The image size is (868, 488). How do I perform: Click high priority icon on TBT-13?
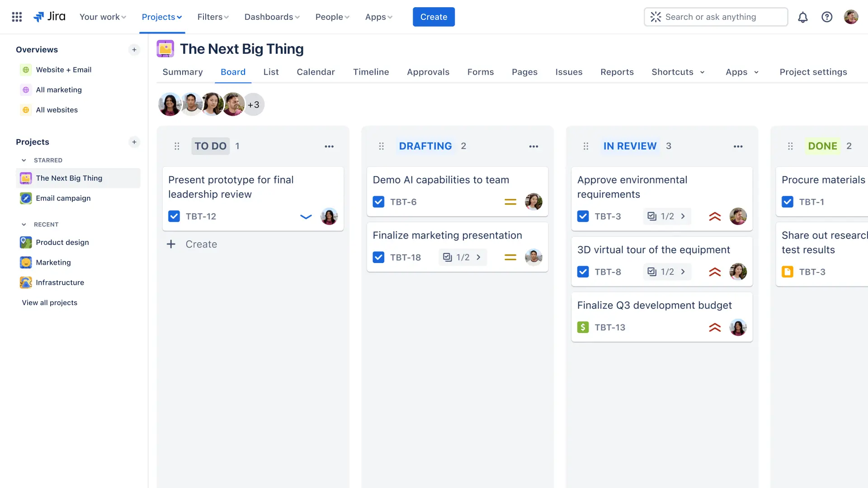715,328
